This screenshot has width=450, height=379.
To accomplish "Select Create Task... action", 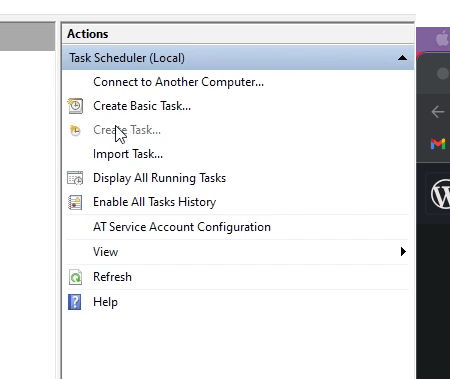I will coord(127,130).
